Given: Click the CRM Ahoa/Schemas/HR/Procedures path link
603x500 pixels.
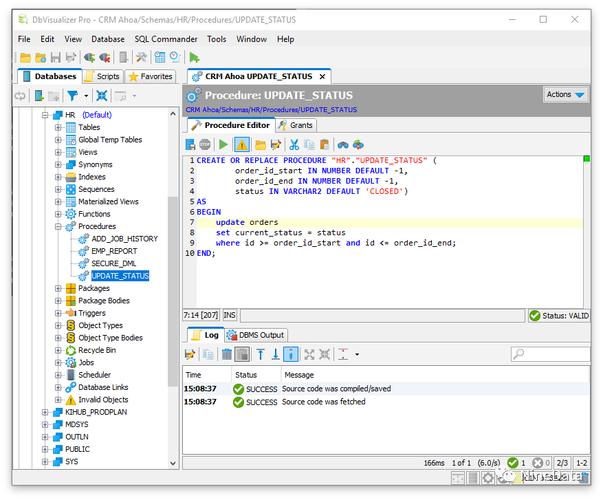Looking at the screenshot, I should [271, 110].
